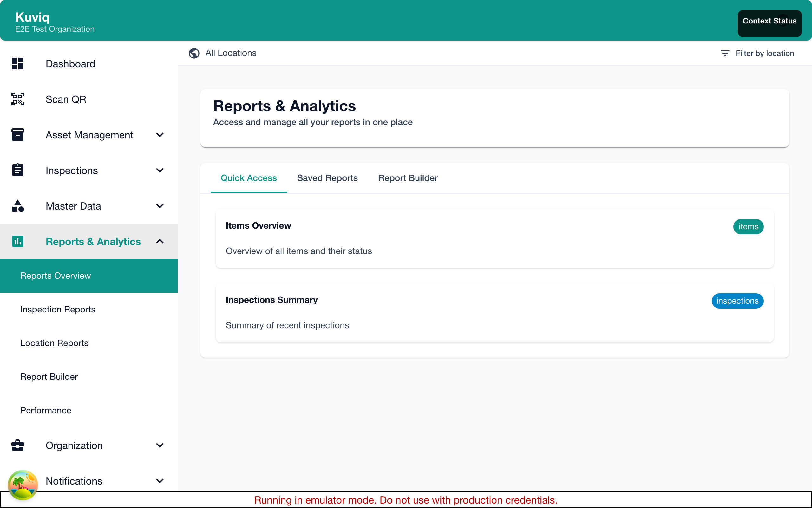This screenshot has width=812, height=508.
Task: Go to Dashboard menu label
Action: click(x=70, y=64)
